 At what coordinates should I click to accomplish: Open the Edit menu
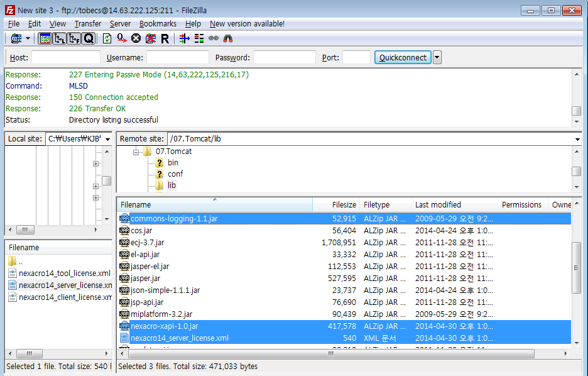click(x=35, y=24)
